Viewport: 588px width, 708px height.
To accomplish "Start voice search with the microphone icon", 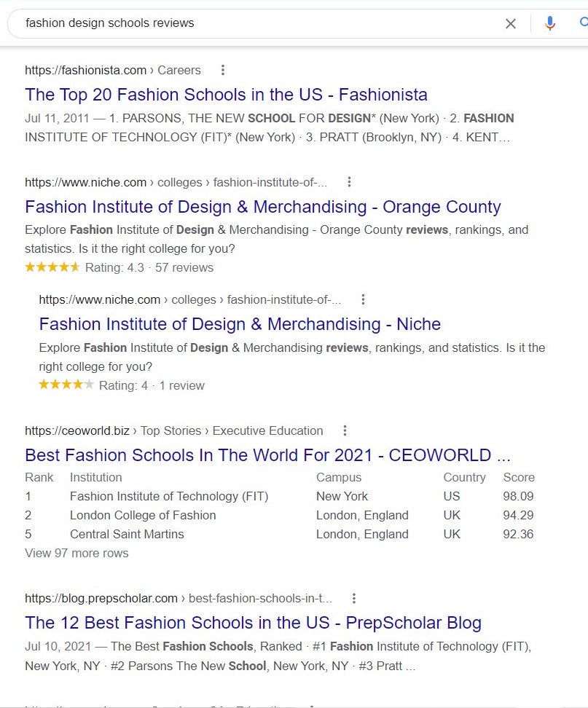I will coord(549,23).
